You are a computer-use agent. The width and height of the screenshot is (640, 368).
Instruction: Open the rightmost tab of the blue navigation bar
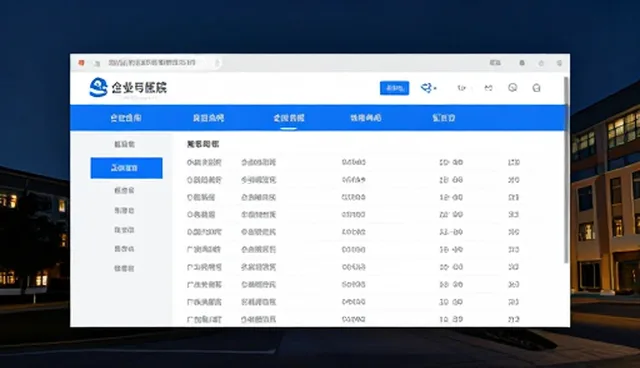tap(444, 118)
